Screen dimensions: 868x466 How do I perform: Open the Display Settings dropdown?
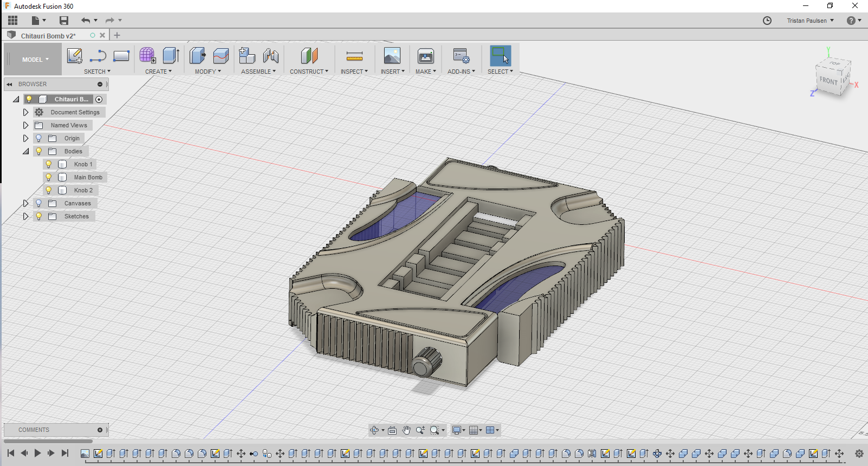(459, 430)
